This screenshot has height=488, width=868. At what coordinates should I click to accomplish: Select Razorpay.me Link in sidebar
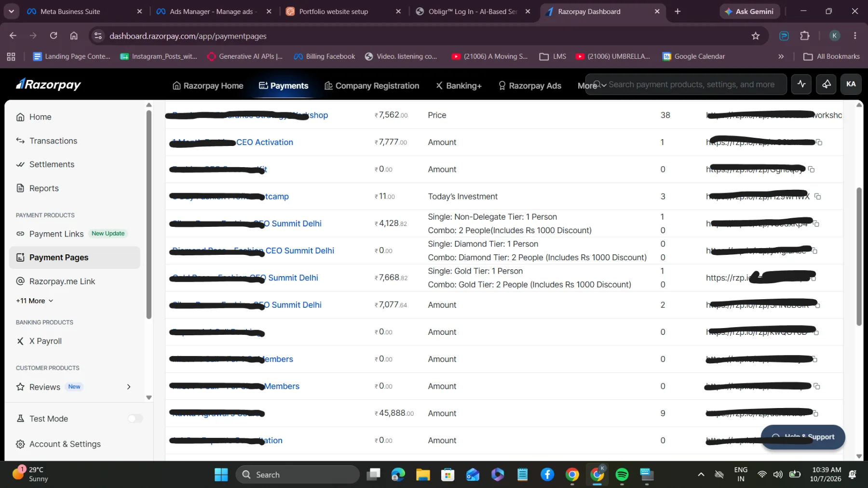coord(56,281)
